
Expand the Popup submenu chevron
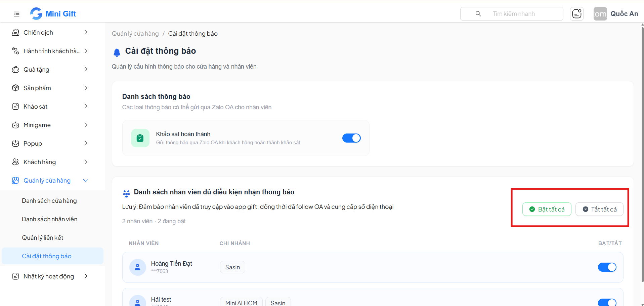pyautogui.click(x=86, y=144)
